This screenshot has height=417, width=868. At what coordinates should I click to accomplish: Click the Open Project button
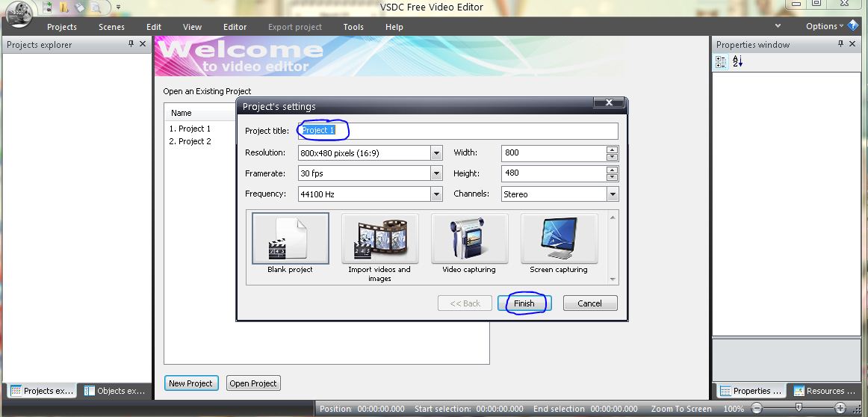tap(253, 383)
